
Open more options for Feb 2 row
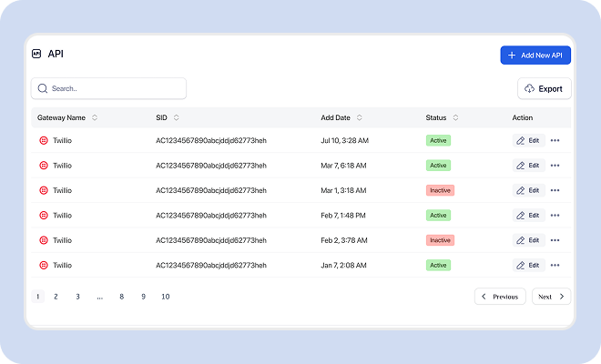(555, 240)
